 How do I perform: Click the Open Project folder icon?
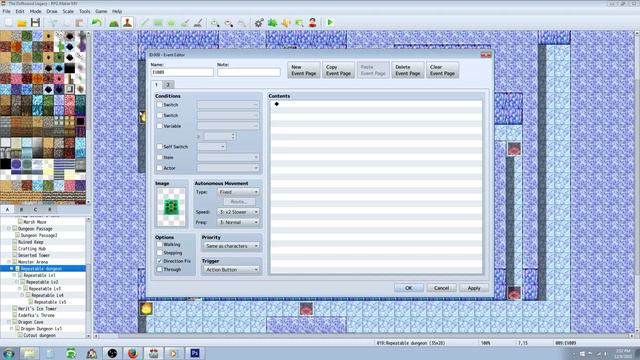click(x=22, y=23)
